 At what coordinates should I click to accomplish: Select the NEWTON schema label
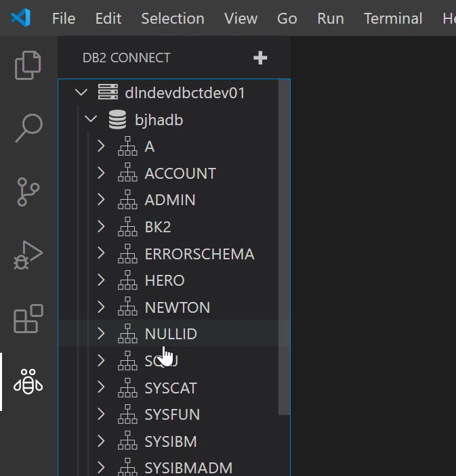pos(178,307)
